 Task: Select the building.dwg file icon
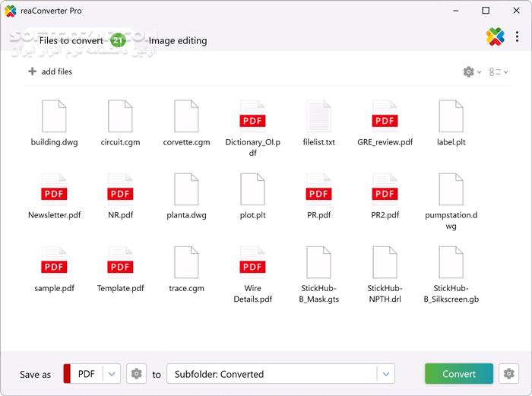click(x=54, y=116)
